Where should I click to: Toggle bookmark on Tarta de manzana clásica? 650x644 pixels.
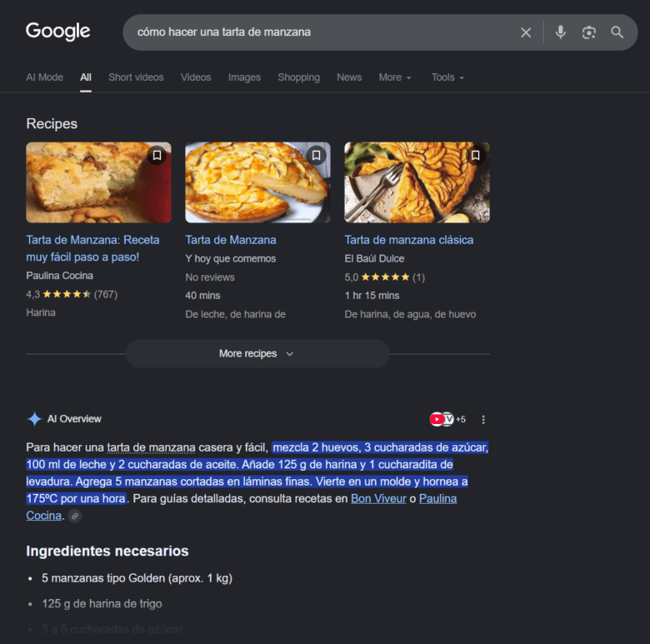[x=475, y=156]
